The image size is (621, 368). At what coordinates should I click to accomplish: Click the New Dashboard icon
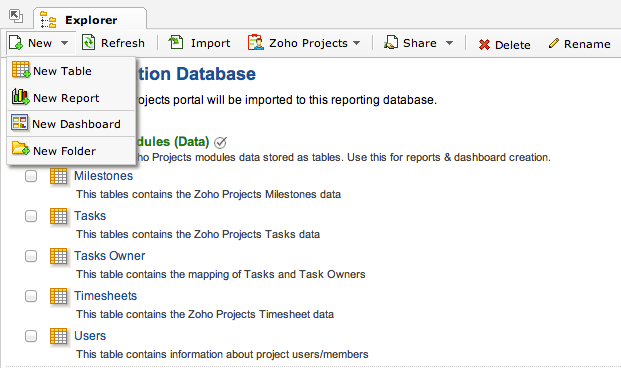tap(19, 123)
